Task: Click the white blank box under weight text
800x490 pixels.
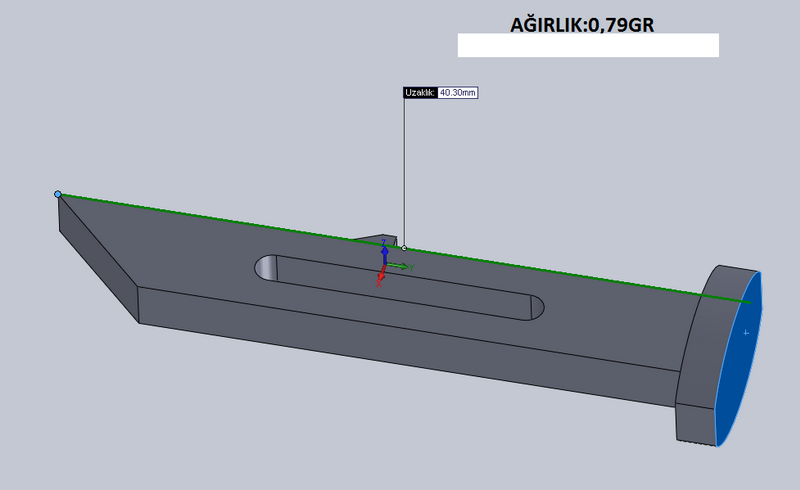Action: click(x=588, y=45)
